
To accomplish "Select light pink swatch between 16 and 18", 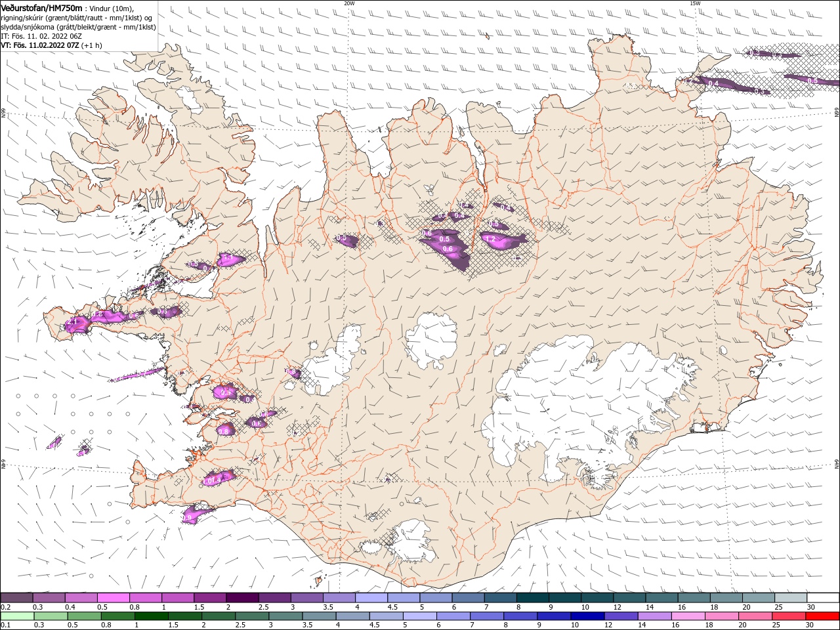I will tap(687, 616).
